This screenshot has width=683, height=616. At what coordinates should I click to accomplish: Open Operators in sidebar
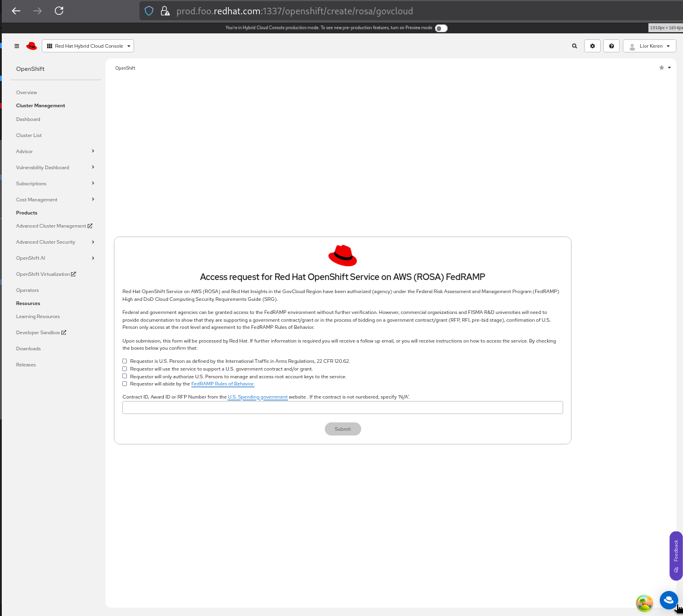point(27,290)
